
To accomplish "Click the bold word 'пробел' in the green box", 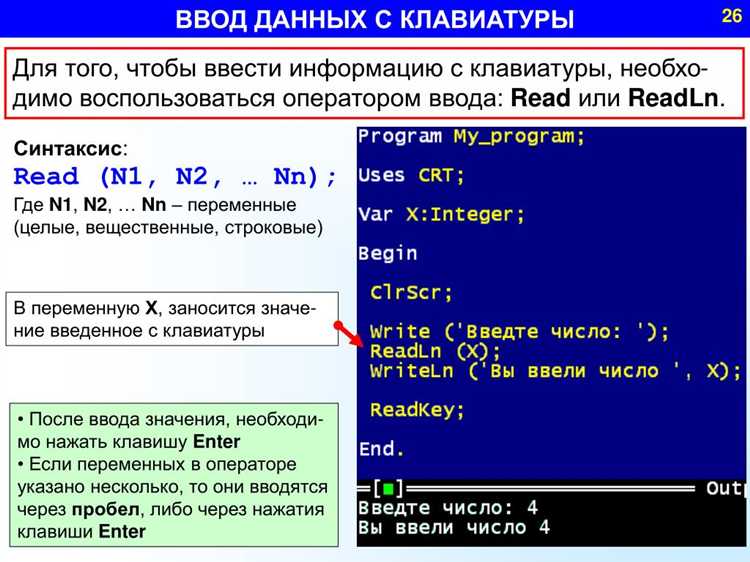I will 106,509.
